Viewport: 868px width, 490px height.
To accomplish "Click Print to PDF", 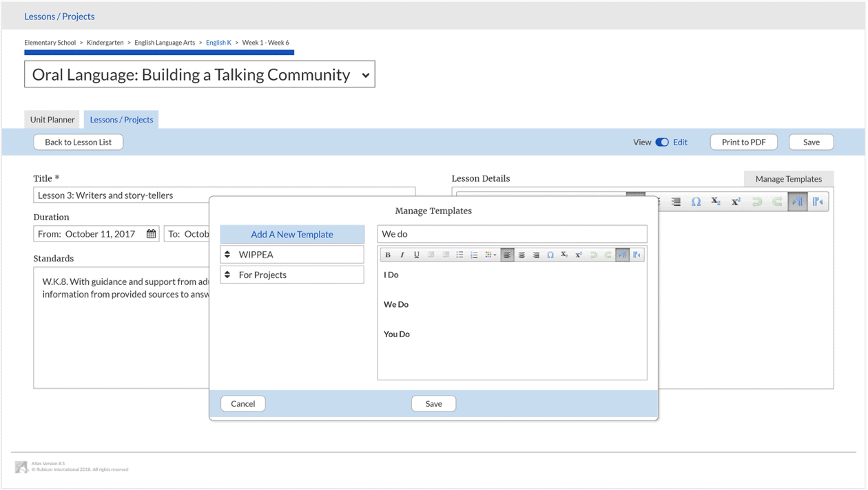I will 744,142.
